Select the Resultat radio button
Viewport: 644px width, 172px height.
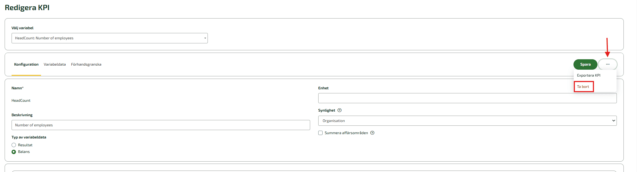pyautogui.click(x=14, y=145)
